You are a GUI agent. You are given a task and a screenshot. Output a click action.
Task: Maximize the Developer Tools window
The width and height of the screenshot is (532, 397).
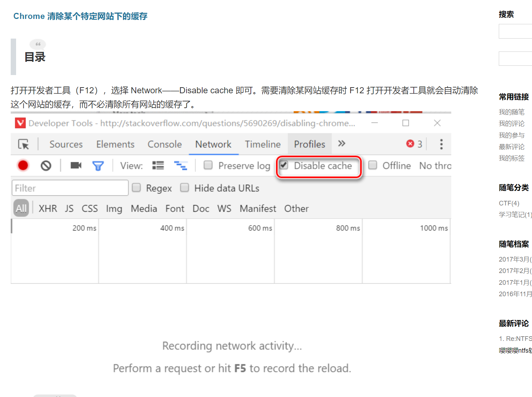[x=406, y=123]
